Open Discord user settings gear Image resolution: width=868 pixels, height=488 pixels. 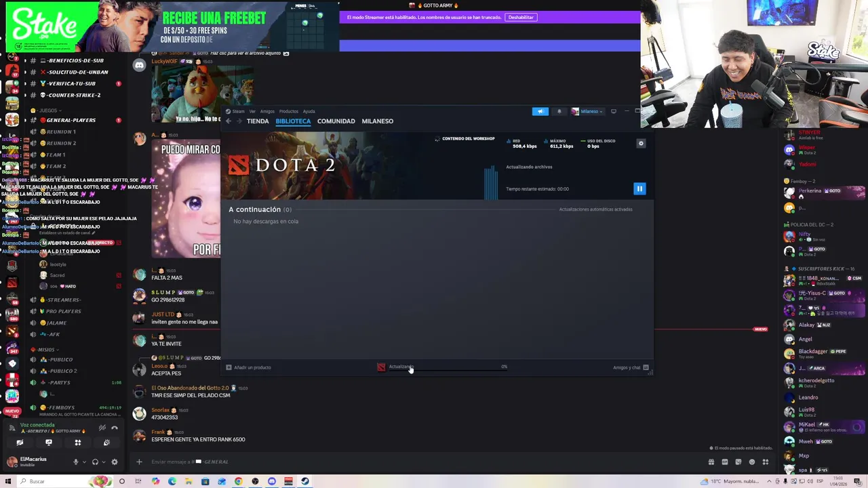click(x=115, y=462)
